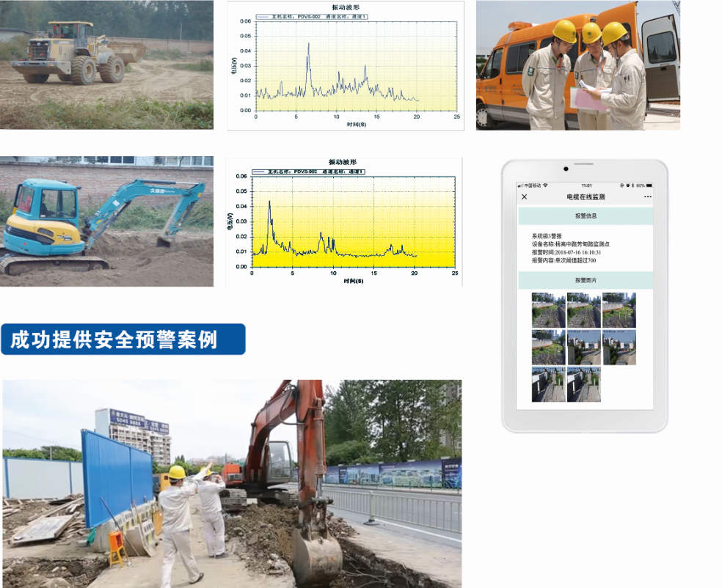Tap the Wi-Fi icon in the phone status bar
722x588 pixels.
(x=546, y=185)
